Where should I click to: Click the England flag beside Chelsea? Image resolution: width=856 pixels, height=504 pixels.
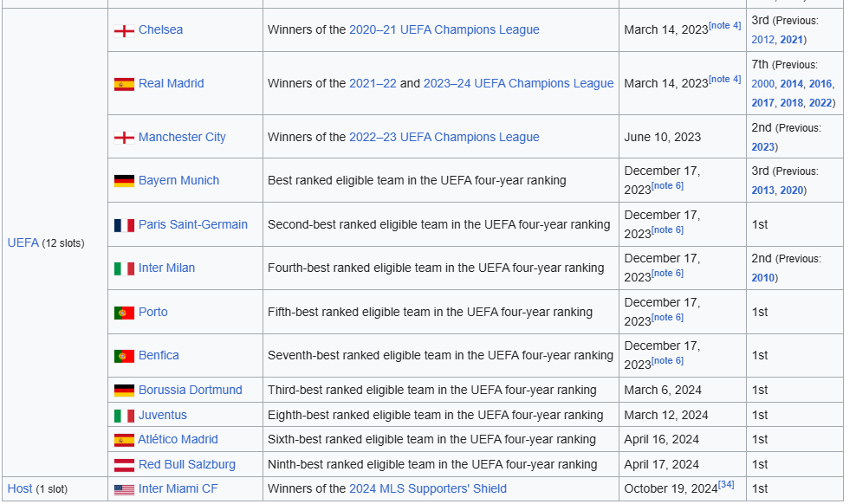pyautogui.click(x=124, y=30)
